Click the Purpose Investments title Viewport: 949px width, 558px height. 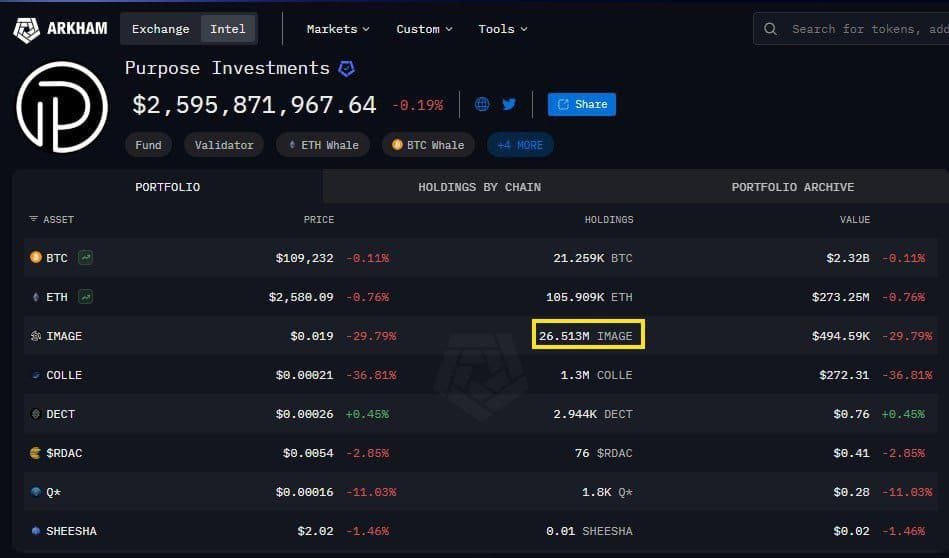pyautogui.click(x=227, y=68)
